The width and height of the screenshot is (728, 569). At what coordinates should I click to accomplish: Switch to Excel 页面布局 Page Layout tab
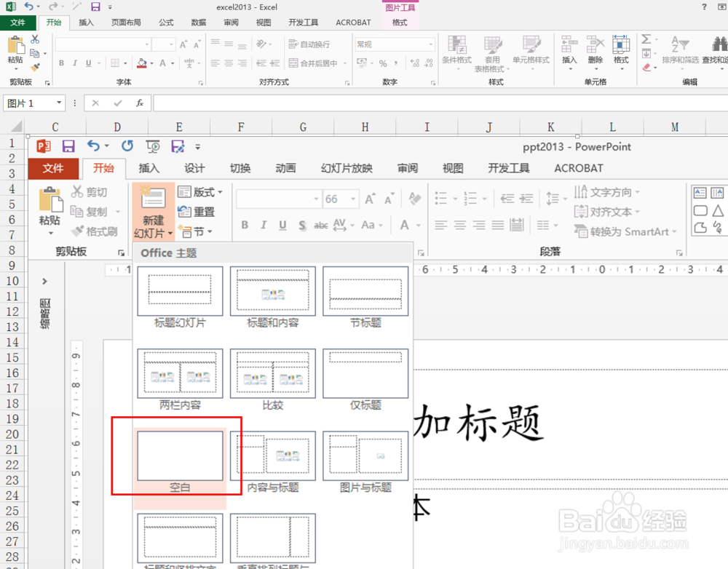126,23
